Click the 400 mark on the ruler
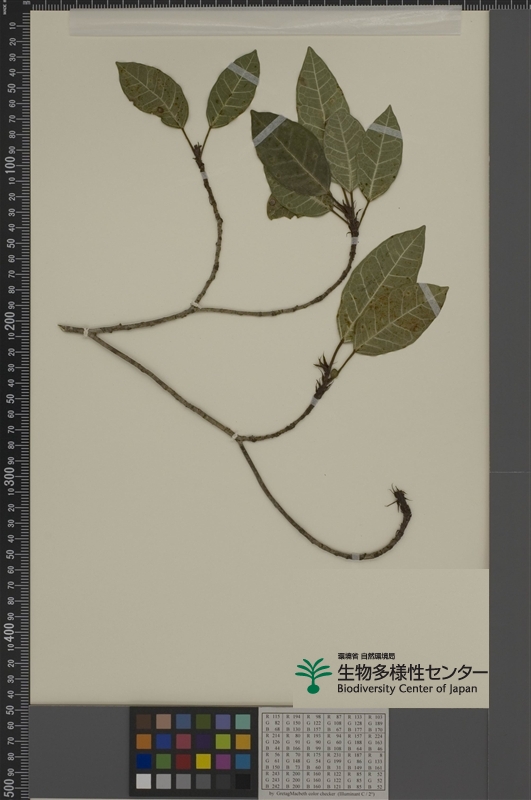 click(10, 631)
